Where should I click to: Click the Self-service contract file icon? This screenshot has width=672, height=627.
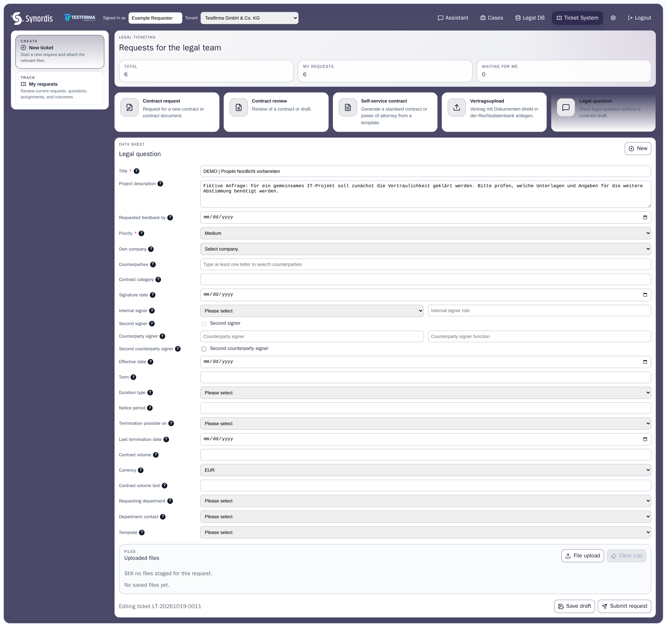coord(348,107)
